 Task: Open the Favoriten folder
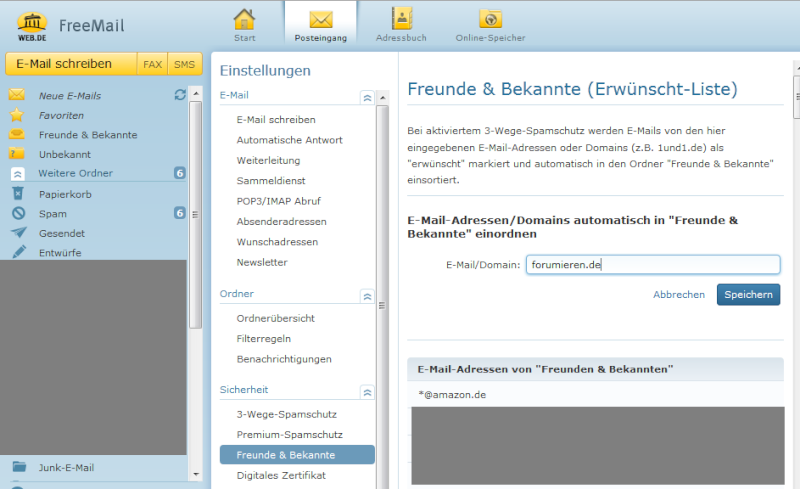pyautogui.click(x=61, y=115)
